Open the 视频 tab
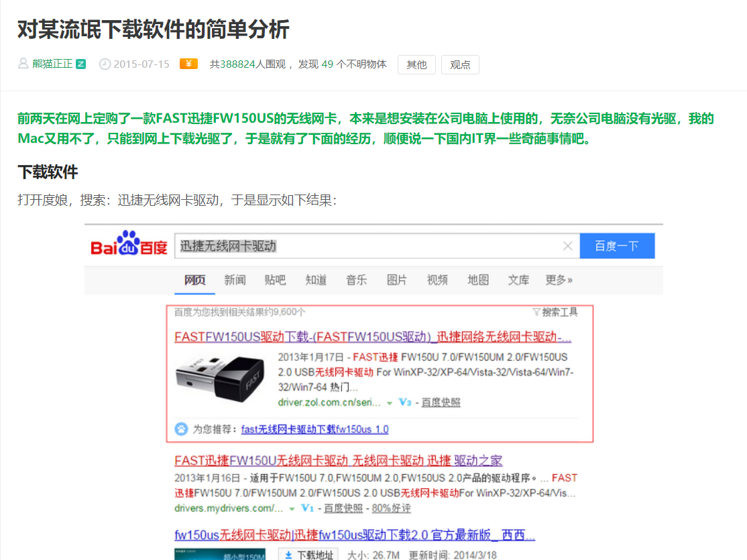Viewport: 747px width, 560px height. [437, 280]
